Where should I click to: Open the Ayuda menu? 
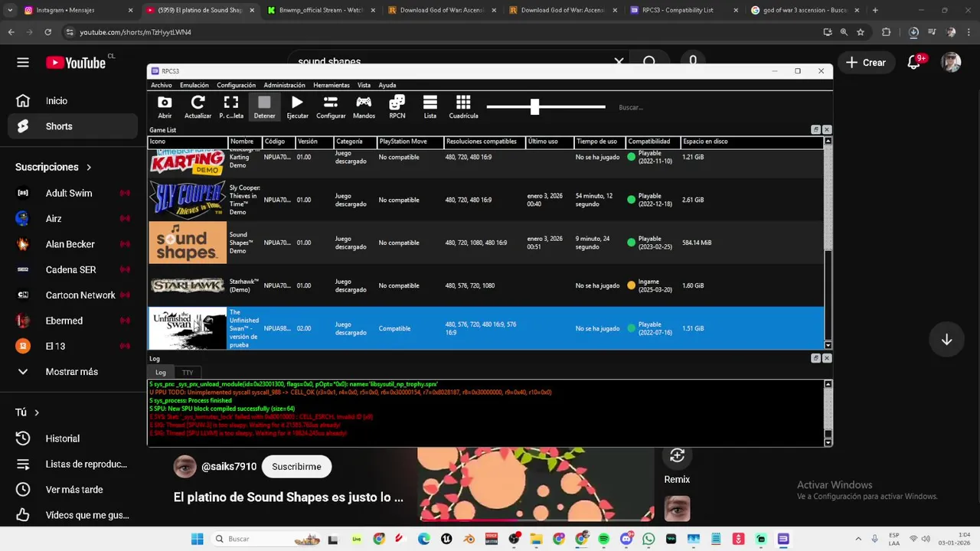coord(387,85)
